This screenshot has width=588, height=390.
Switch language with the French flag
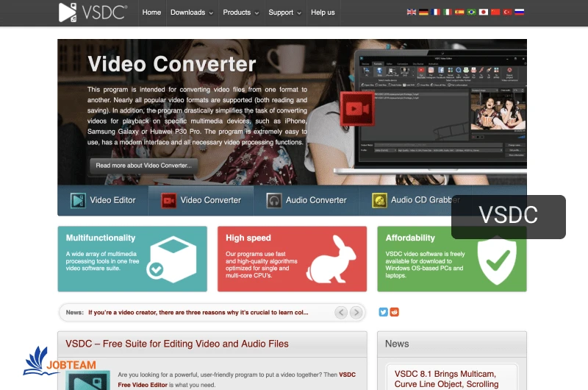(435, 12)
